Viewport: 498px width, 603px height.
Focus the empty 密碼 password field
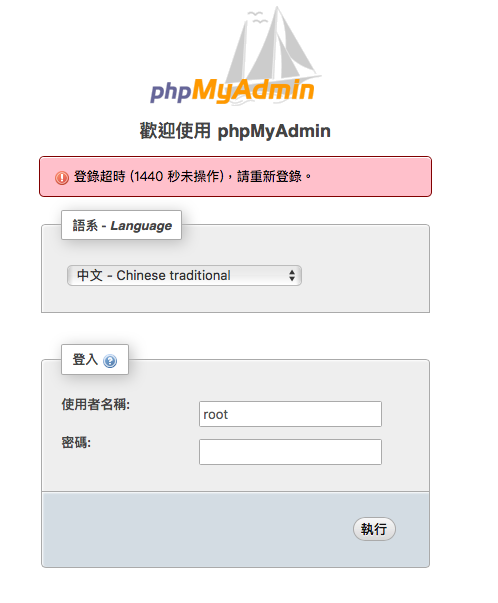(x=290, y=452)
